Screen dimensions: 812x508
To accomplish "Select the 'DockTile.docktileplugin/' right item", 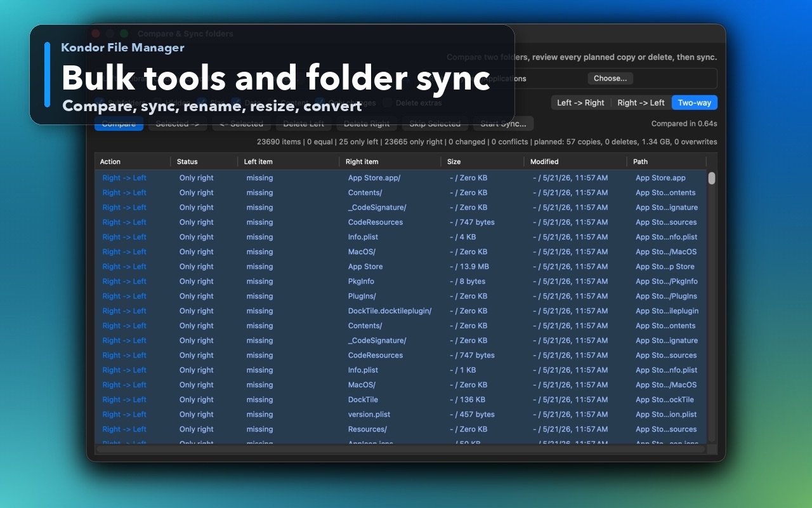I will [x=390, y=311].
